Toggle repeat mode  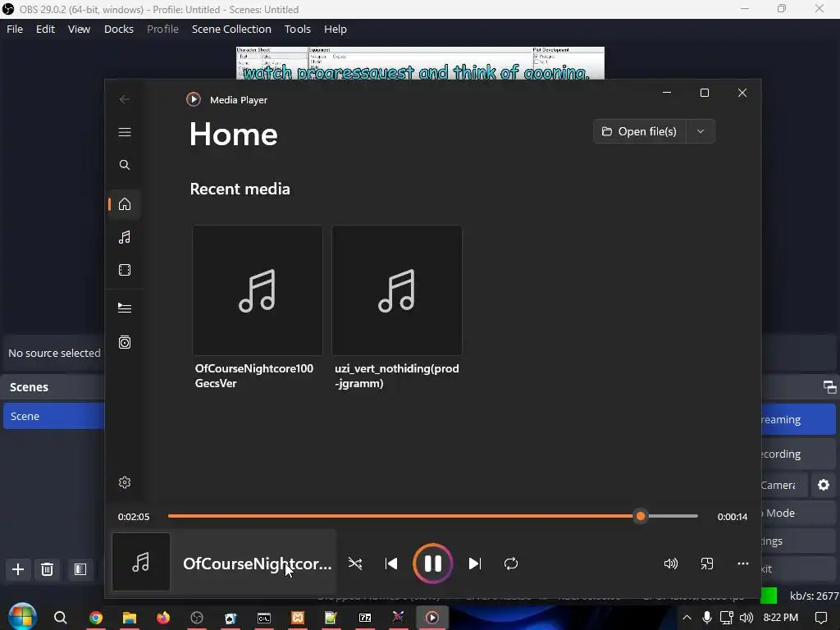[x=511, y=564]
